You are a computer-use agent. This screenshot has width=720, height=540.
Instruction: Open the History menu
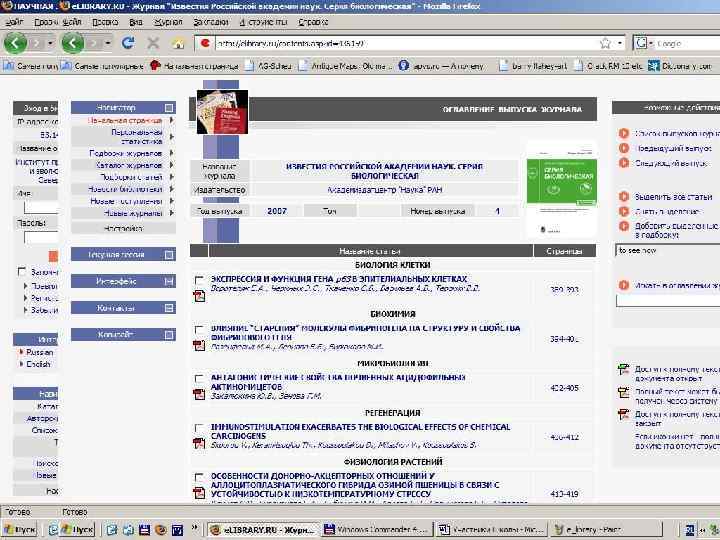[168, 22]
